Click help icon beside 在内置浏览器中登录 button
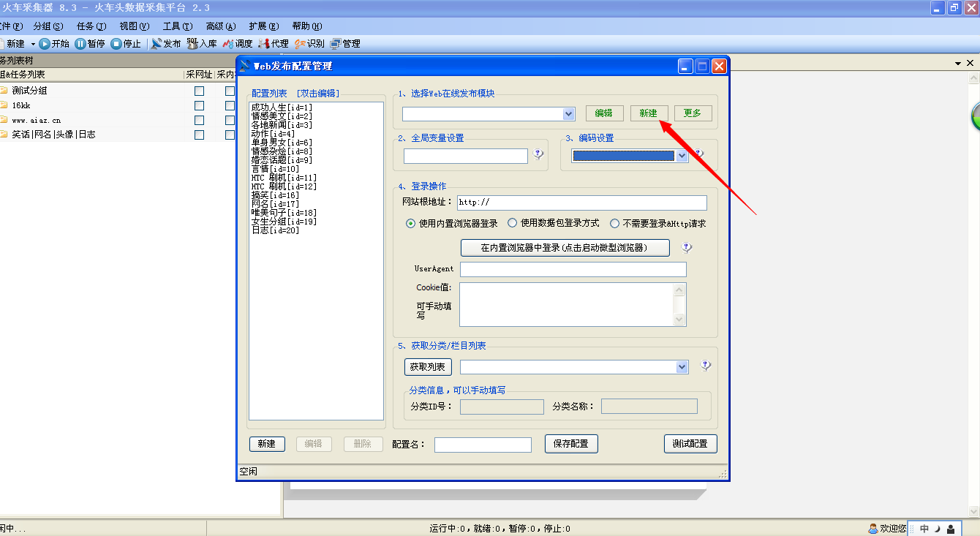The width and height of the screenshot is (980, 536). pos(686,248)
